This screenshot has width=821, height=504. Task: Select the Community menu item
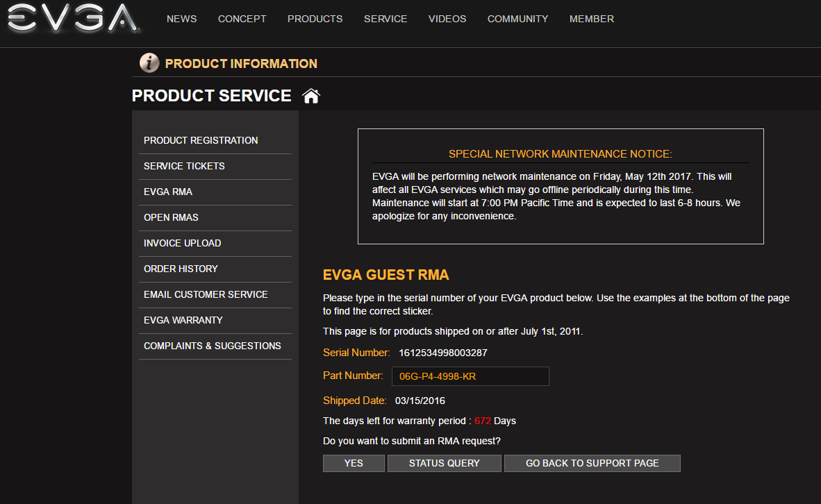(x=517, y=19)
